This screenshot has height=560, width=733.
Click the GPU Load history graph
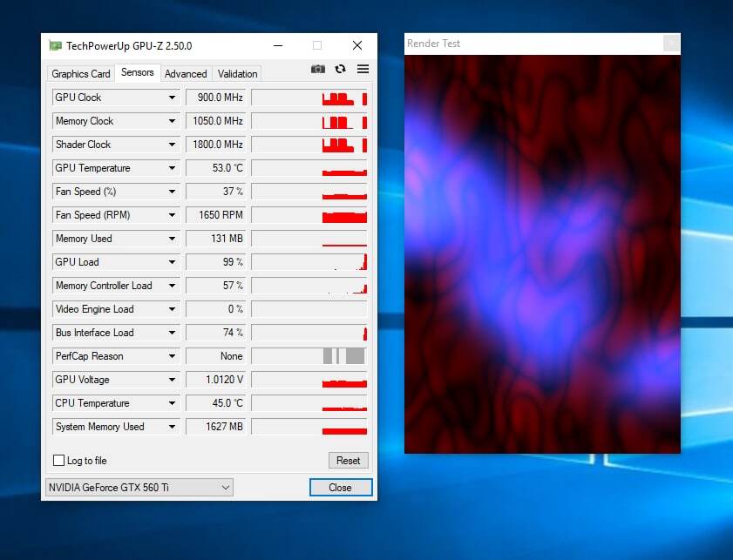tap(309, 262)
